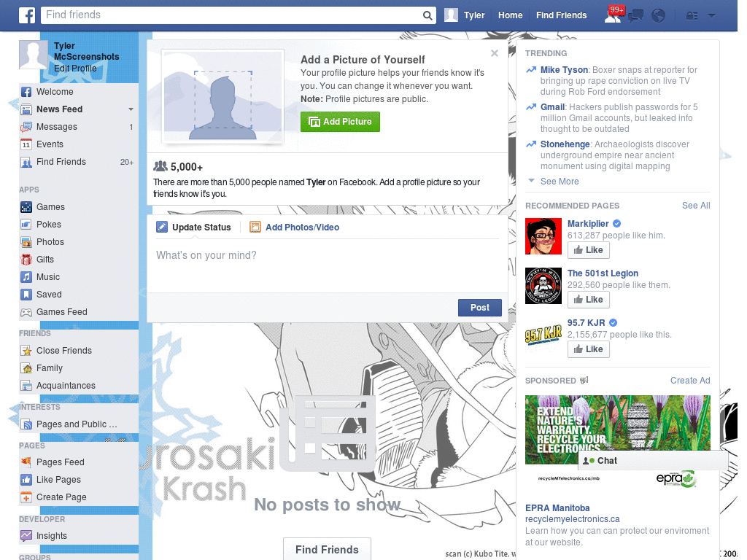Click See All recommended pages
747x560 pixels.
pos(695,206)
